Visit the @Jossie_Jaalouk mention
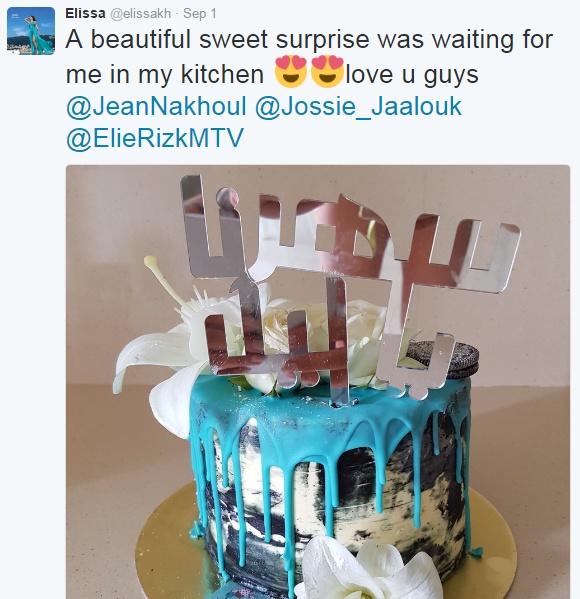580x599 pixels. (358, 107)
